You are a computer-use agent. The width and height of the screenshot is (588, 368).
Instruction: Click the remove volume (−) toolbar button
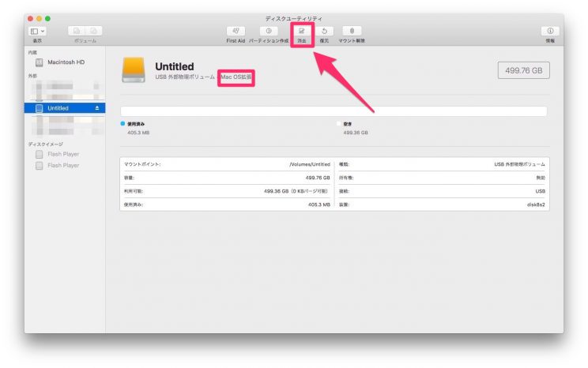[93, 31]
